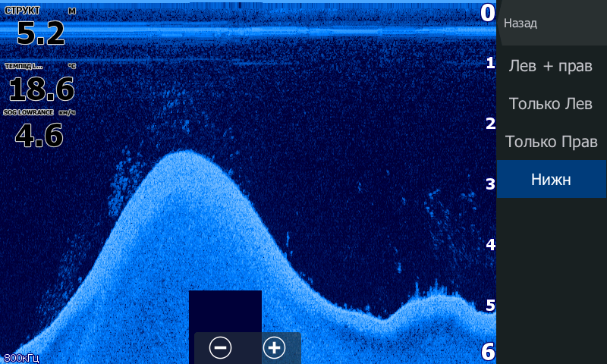Click the 800кГц frequency label
The height and width of the screenshot is (364, 607).
pyautogui.click(x=21, y=357)
